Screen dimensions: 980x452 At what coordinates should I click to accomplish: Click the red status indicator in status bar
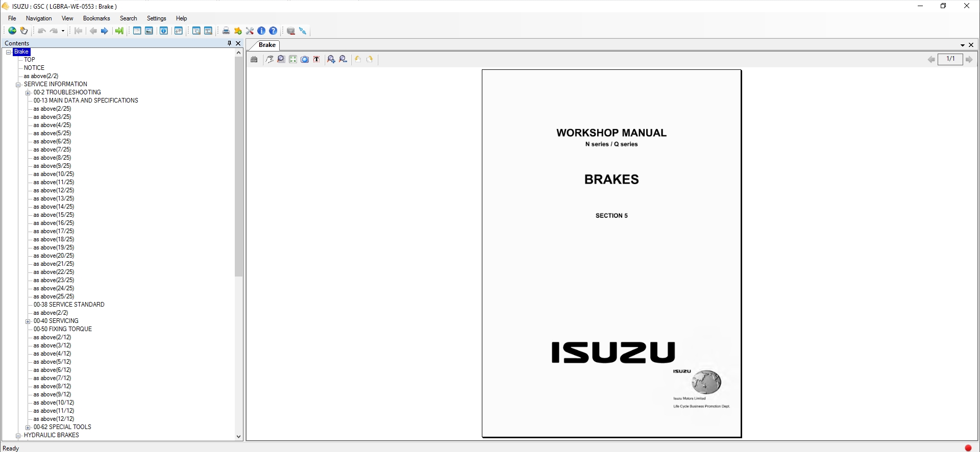tap(968, 448)
